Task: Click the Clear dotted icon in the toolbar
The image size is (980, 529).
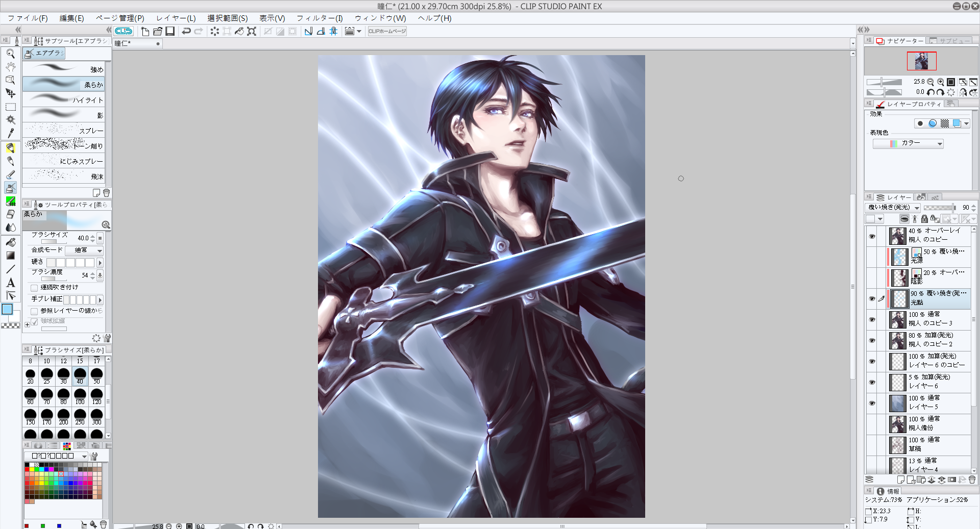Action: point(214,31)
